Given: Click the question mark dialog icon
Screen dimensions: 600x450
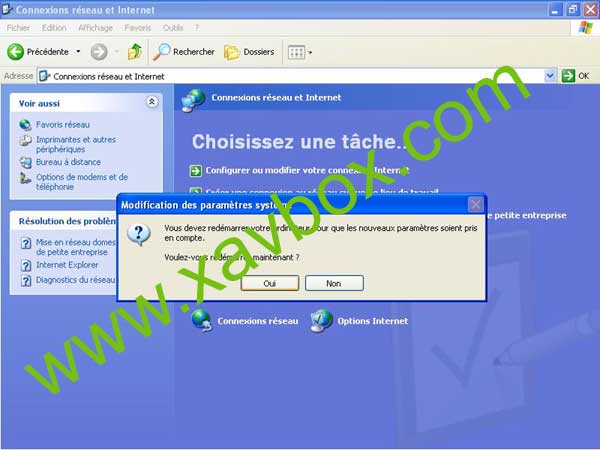Looking at the screenshot, I should (x=139, y=234).
